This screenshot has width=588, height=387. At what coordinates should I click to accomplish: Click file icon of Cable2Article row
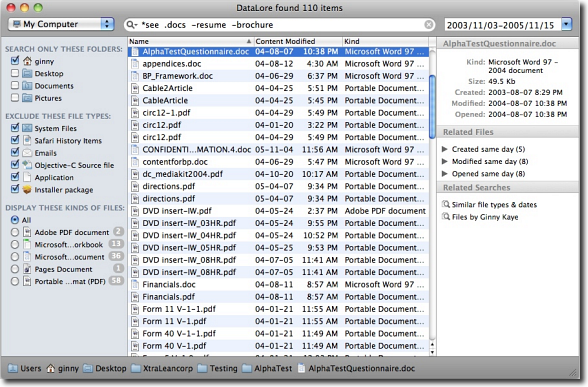tap(135, 88)
